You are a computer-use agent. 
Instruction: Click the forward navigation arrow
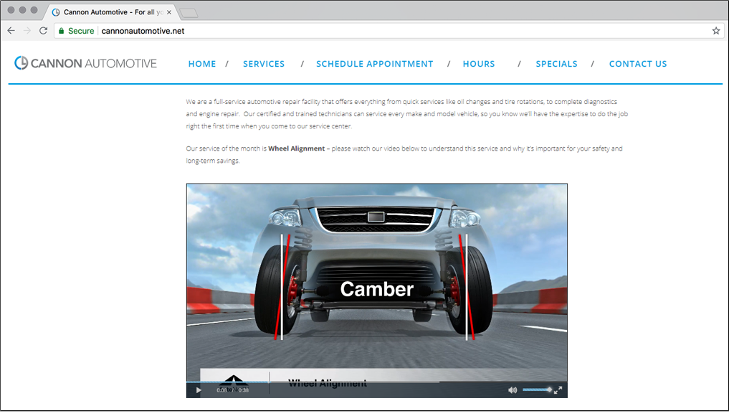(x=27, y=31)
